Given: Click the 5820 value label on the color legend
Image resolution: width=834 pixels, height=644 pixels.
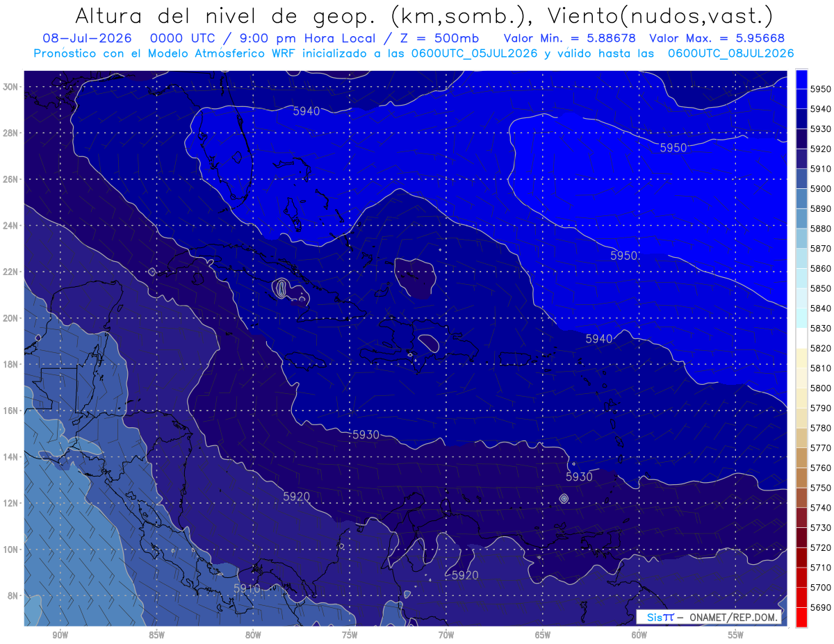Looking at the screenshot, I should click(x=820, y=348).
